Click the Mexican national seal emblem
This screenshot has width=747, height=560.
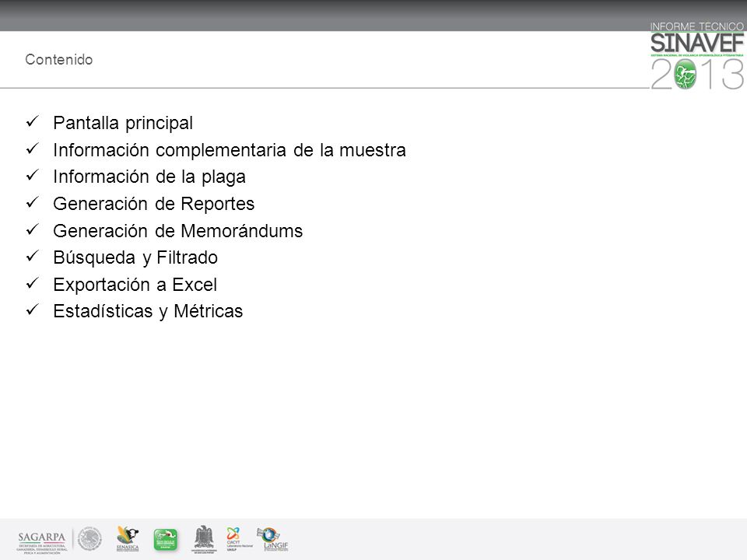click(x=89, y=539)
